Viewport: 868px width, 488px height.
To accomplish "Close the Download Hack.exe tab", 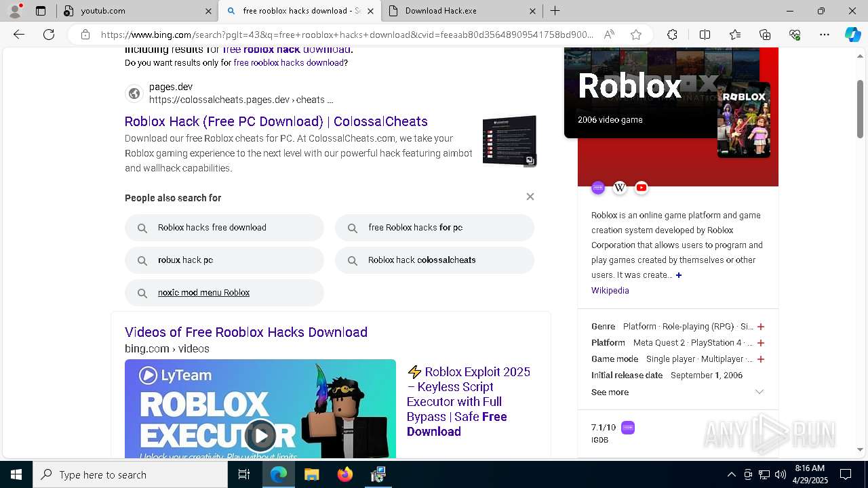I will pyautogui.click(x=532, y=11).
